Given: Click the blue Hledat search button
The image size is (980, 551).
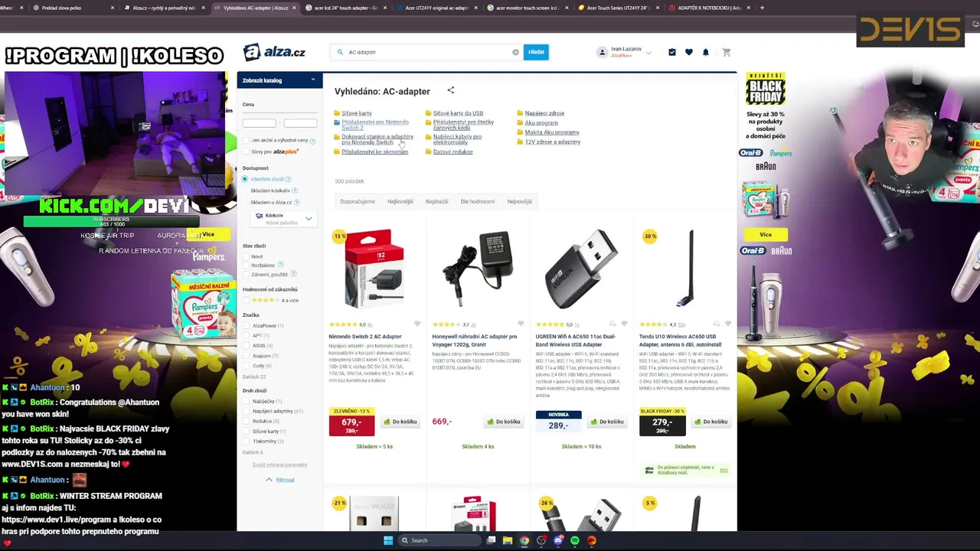Looking at the screenshot, I should click(536, 52).
